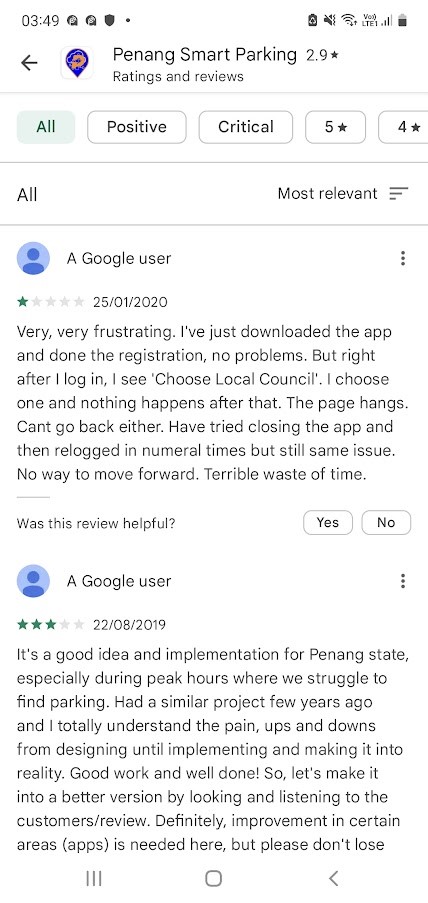Select the Positive filter chip

[137, 127]
